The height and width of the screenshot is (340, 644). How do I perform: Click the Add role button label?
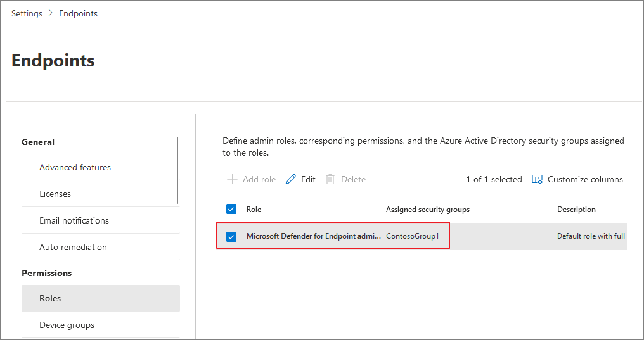click(x=259, y=179)
